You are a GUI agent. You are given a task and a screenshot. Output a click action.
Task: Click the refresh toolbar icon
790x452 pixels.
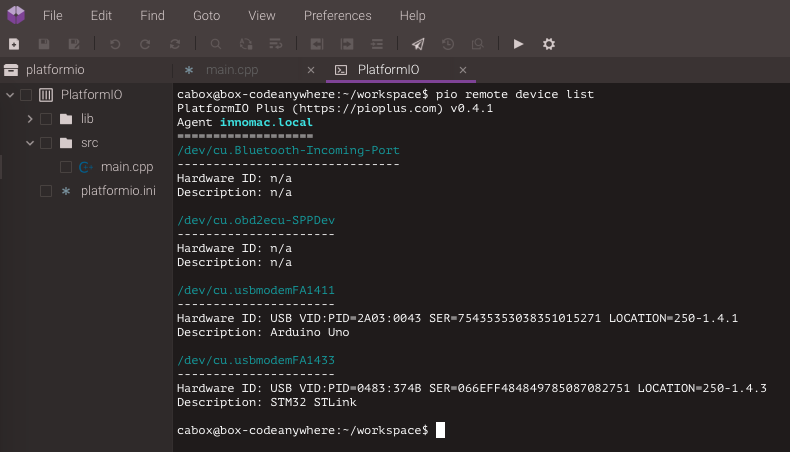(175, 44)
